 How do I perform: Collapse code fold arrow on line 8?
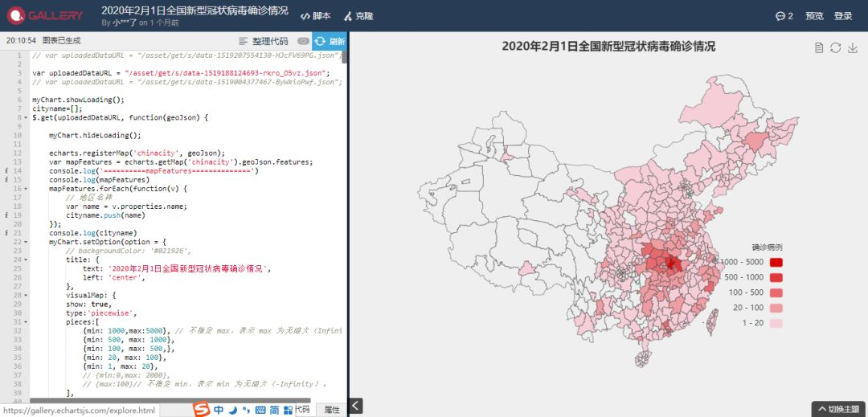[26, 118]
